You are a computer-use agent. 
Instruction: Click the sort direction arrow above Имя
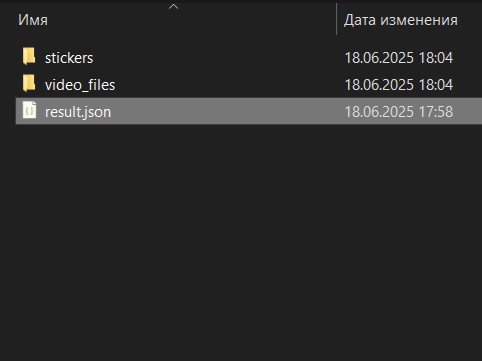point(173,7)
